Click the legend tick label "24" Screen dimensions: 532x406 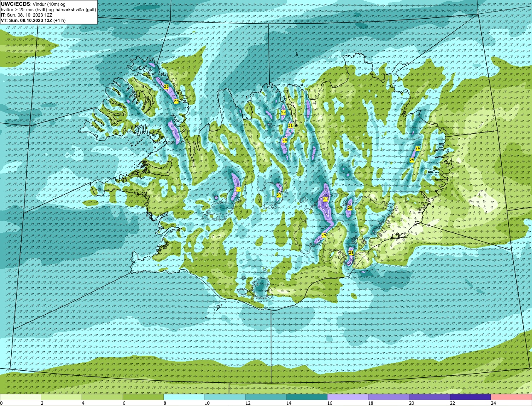(493, 403)
